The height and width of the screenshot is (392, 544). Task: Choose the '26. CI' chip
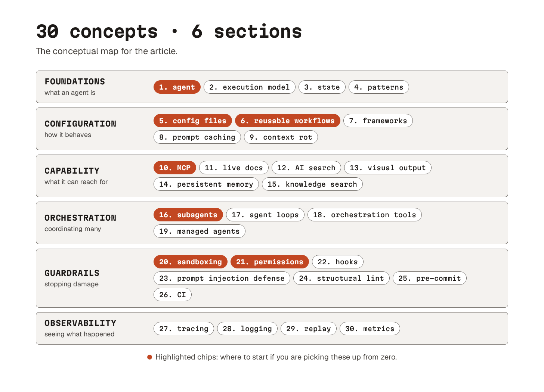pos(173,295)
